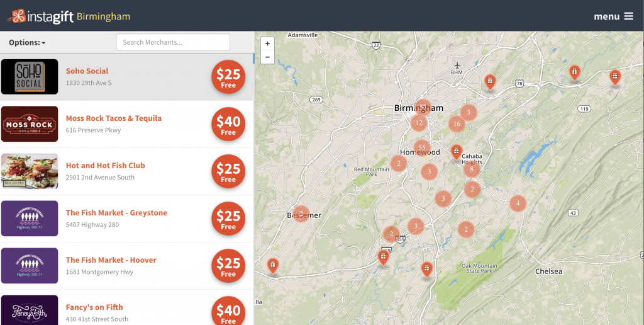Viewport: 644px width, 325px height.
Task: Open The Fish Market - Greystone listing
Action: pos(116,213)
